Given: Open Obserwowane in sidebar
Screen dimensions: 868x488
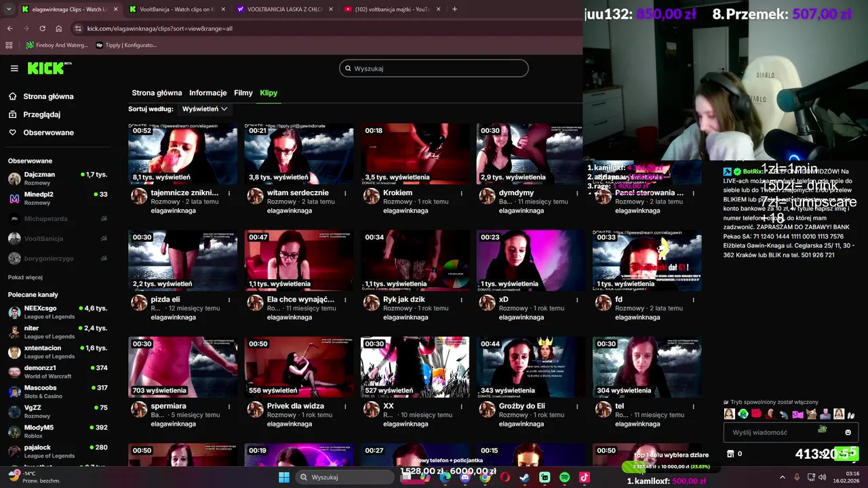Looking at the screenshot, I should (41, 133).
